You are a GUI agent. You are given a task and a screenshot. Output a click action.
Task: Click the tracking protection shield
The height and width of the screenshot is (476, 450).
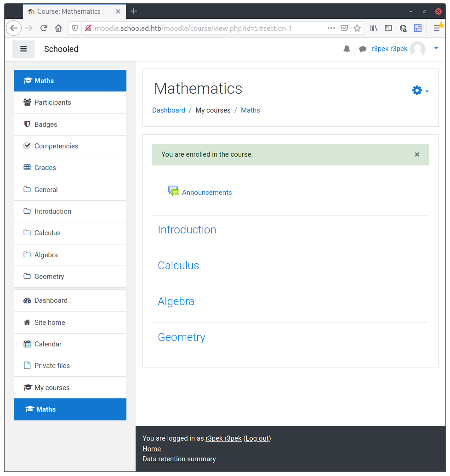pyautogui.click(x=74, y=28)
